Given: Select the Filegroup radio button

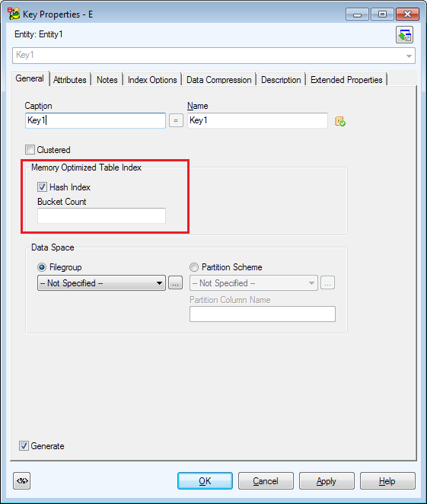Looking at the screenshot, I should tap(42, 267).
